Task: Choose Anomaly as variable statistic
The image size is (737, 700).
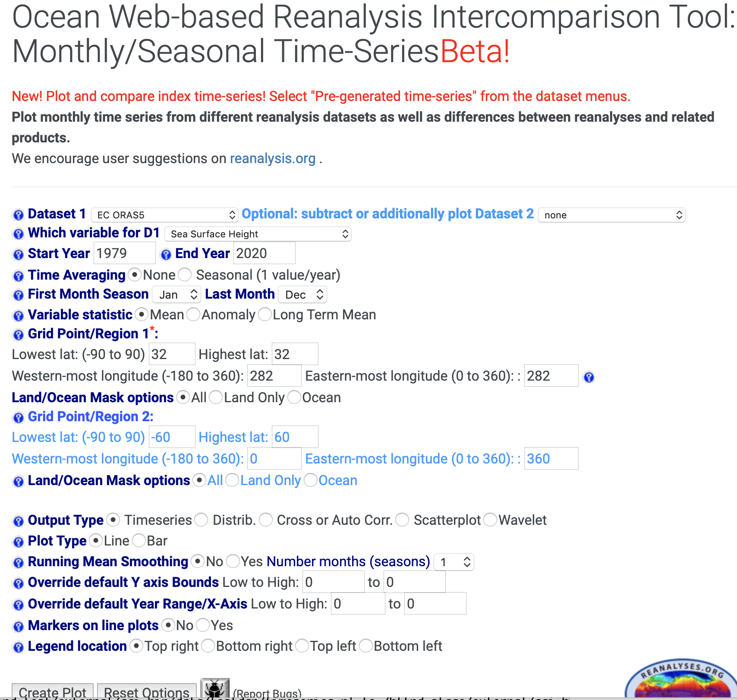Action: [x=194, y=315]
